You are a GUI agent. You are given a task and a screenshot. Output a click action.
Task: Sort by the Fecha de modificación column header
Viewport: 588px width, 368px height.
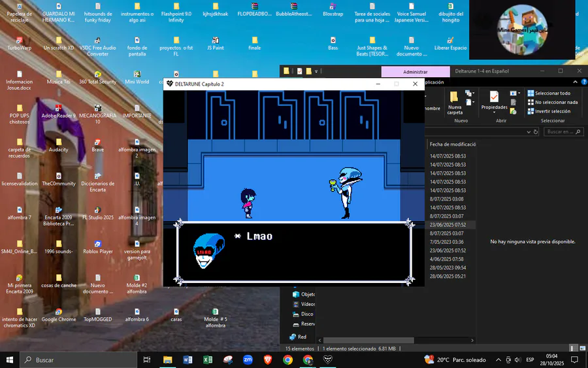tap(453, 144)
